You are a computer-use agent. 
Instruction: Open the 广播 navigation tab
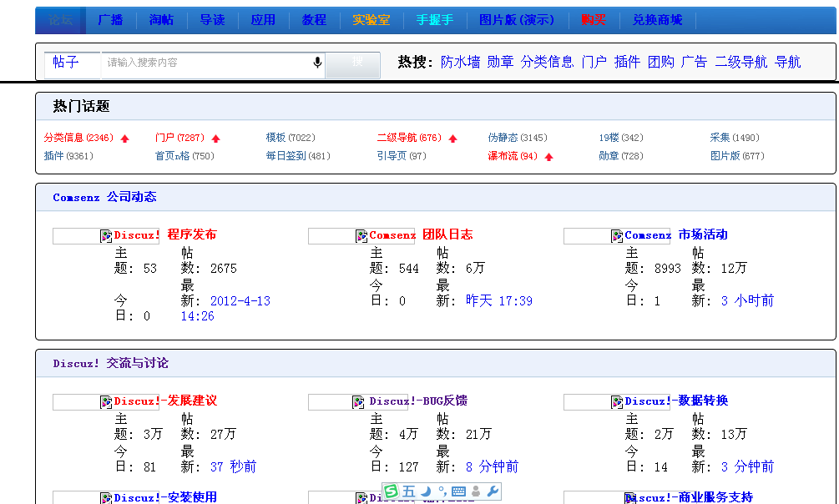click(x=110, y=20)
